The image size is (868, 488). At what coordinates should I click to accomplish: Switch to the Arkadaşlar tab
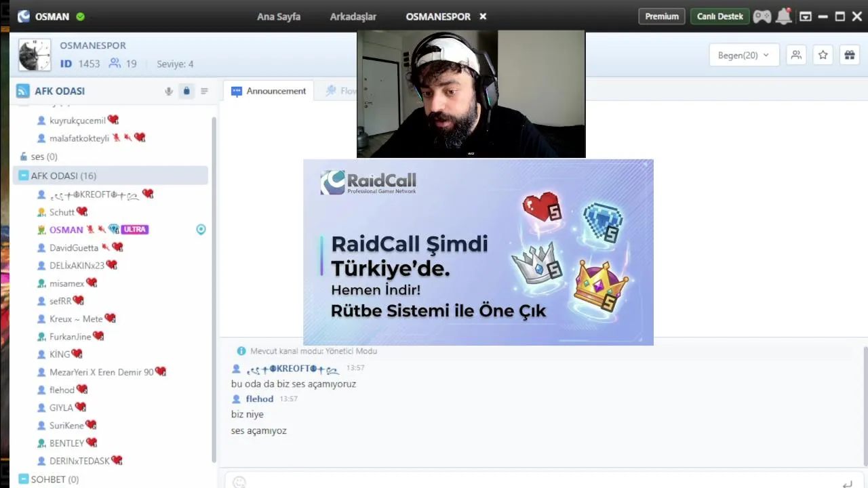353,16
